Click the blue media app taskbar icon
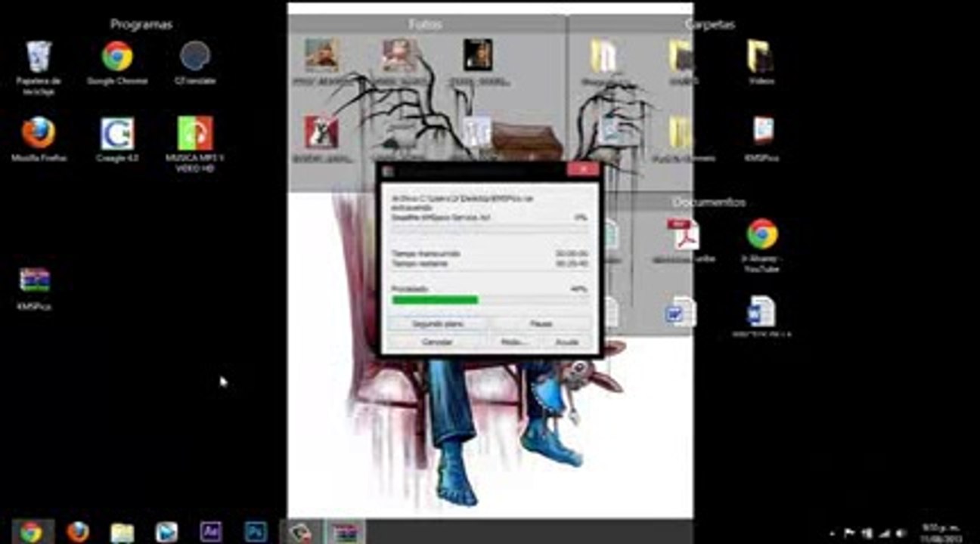Image resolution: width=980 pixels, height=544 pixels. click(166, 531)
